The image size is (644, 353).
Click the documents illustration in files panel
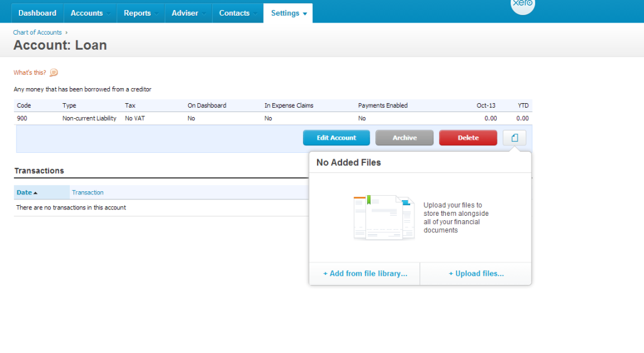click(x=384, y=218)
